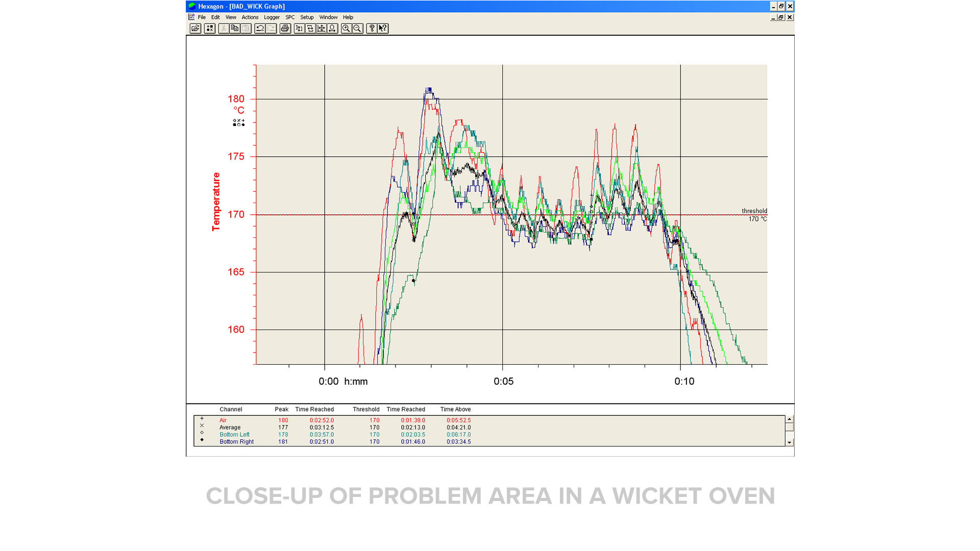Click the Channel column header
This screenshot has height=551, width=980.
tap(231, 409)
